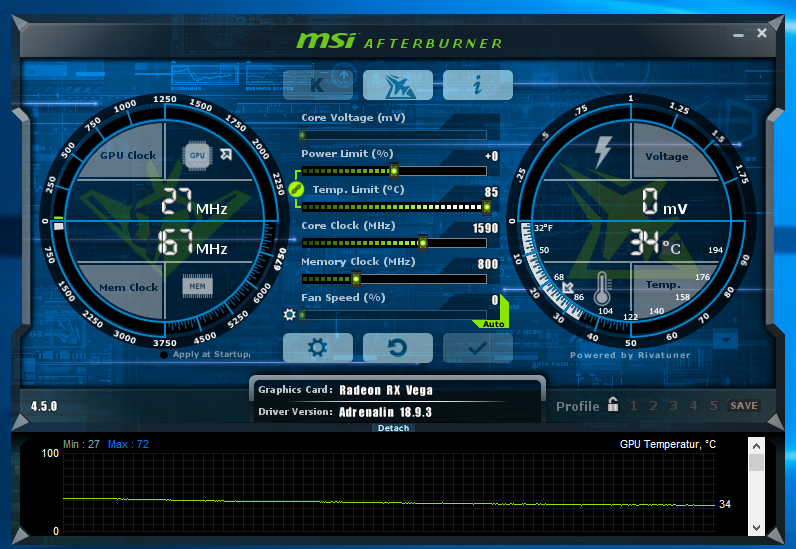Click the Fan Speed slider track

(394, 315)
